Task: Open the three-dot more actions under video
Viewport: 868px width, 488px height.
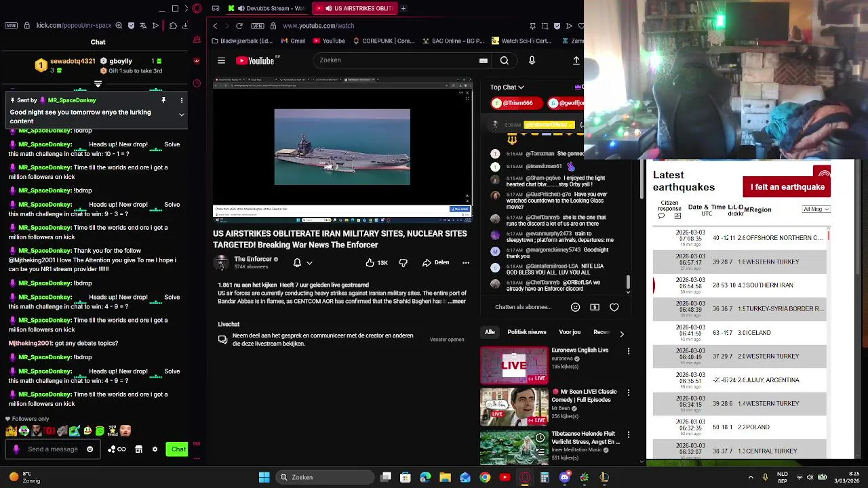Action: pyautogui.click(x=466, y=262)
